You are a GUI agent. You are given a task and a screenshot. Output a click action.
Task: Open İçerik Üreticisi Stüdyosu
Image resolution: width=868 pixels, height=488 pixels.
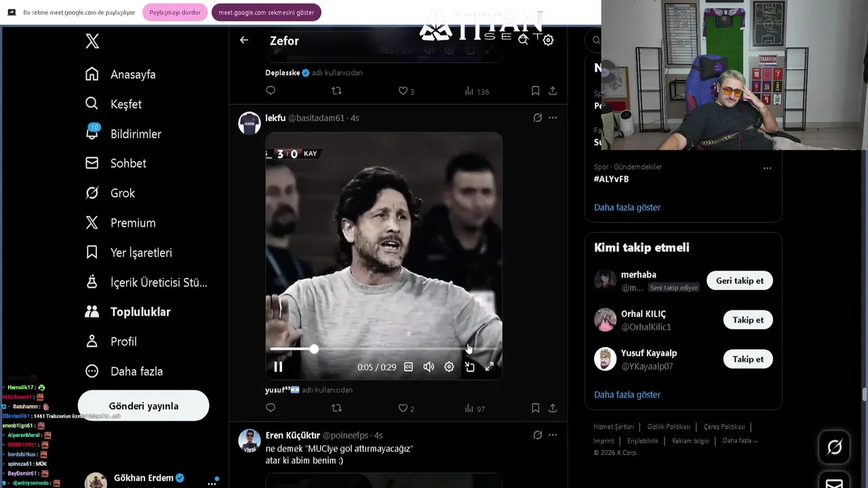[x=146, y=283]
